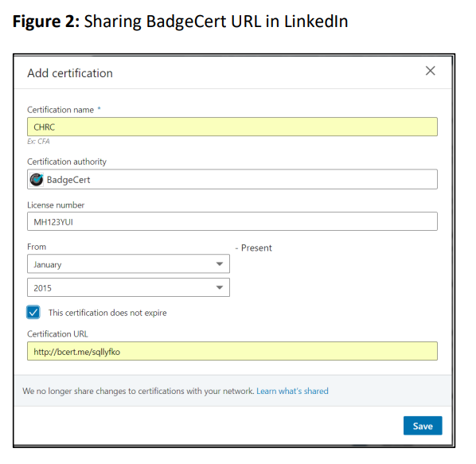Focus the Certification name field with CHRC
This screenshot has width=476, height=464.
point(232,127)
